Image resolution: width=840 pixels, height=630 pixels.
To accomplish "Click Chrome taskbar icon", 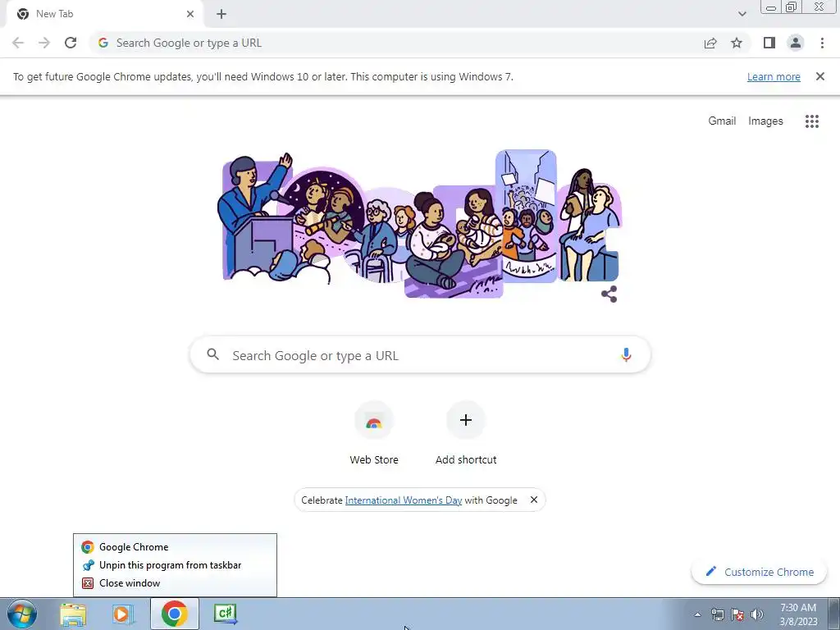I will pyautogui.click(x=174, y=614).
